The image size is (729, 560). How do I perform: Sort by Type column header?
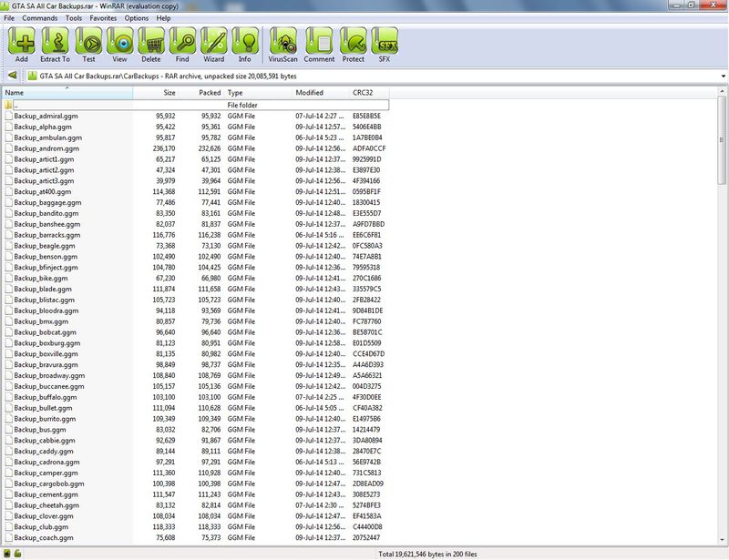259,93
